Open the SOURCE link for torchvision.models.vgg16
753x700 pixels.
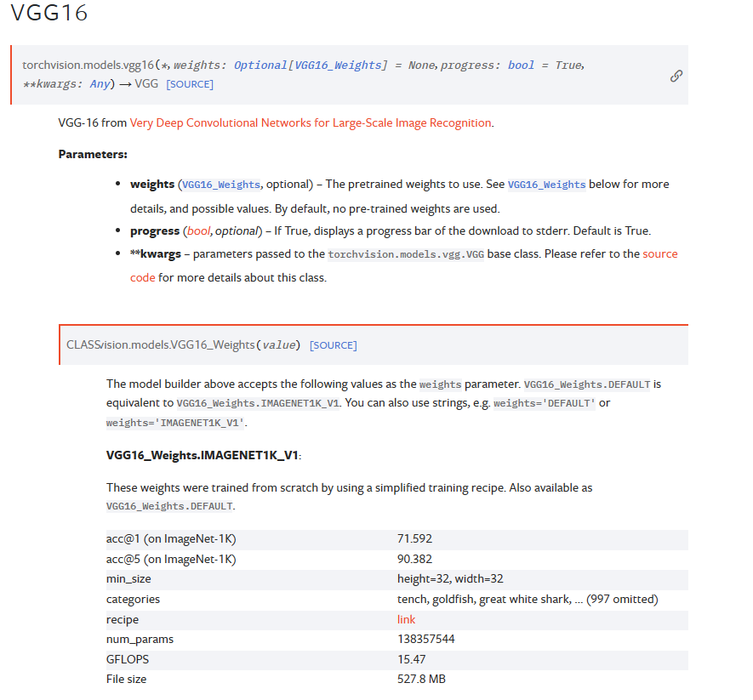190,83
